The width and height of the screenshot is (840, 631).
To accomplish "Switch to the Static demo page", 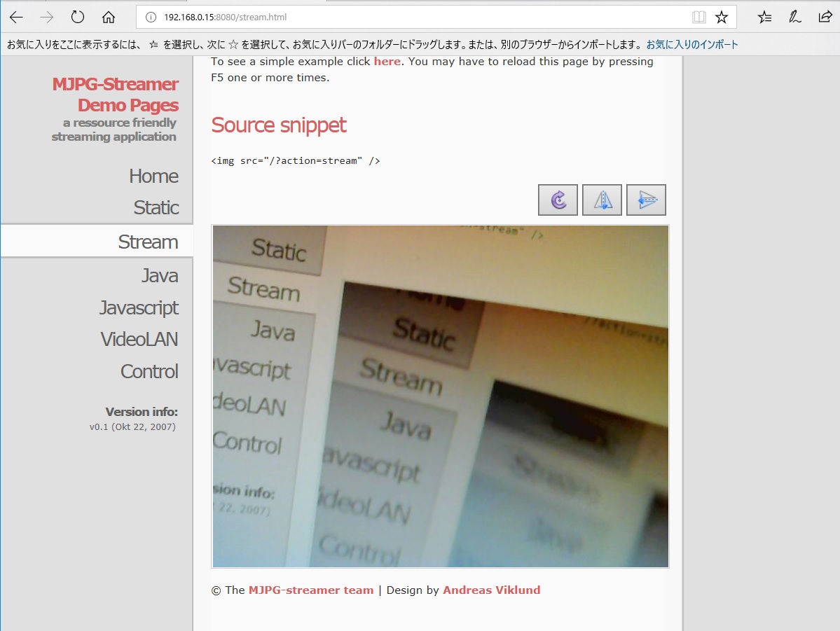I will [156, 207].
